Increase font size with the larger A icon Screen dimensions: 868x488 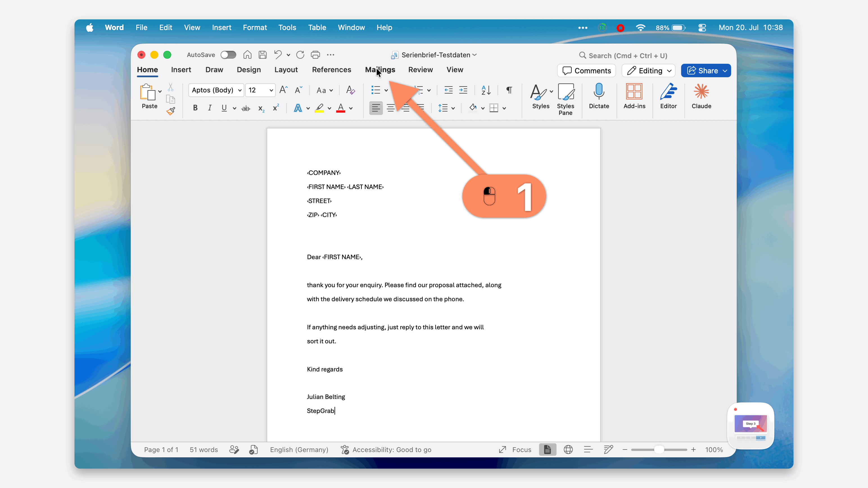pos(284,90)
